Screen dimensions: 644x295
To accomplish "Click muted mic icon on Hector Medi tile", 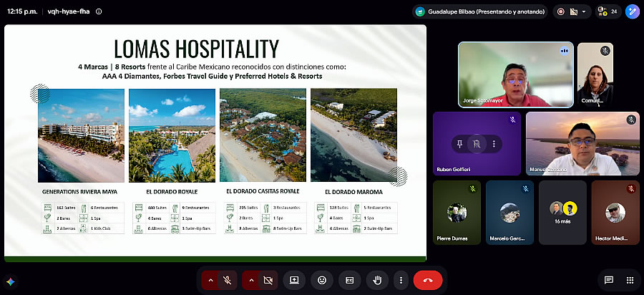I will (x=631, y=188).
